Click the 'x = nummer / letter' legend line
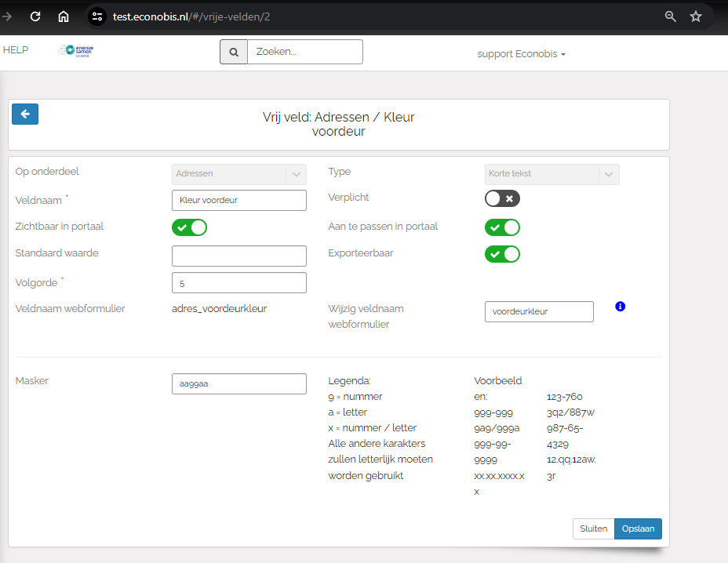This screenshot has height=563, width=728. tap(373, 428)
